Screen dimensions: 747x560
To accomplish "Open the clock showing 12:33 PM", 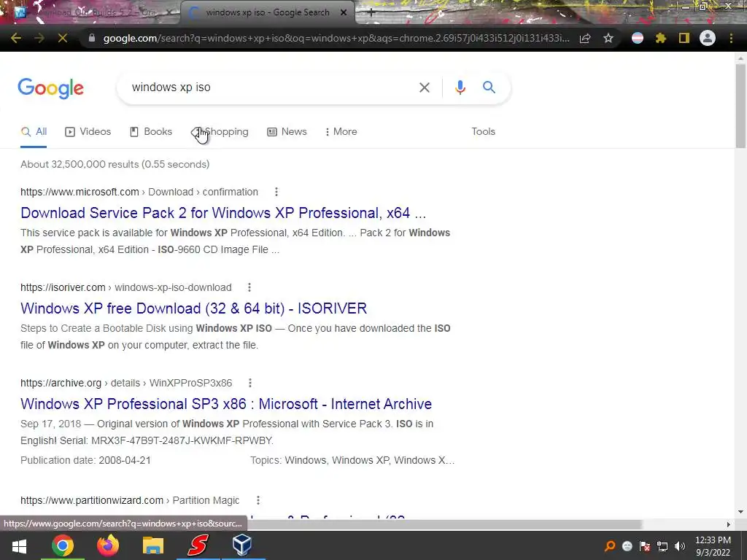I will coord(713,546).
